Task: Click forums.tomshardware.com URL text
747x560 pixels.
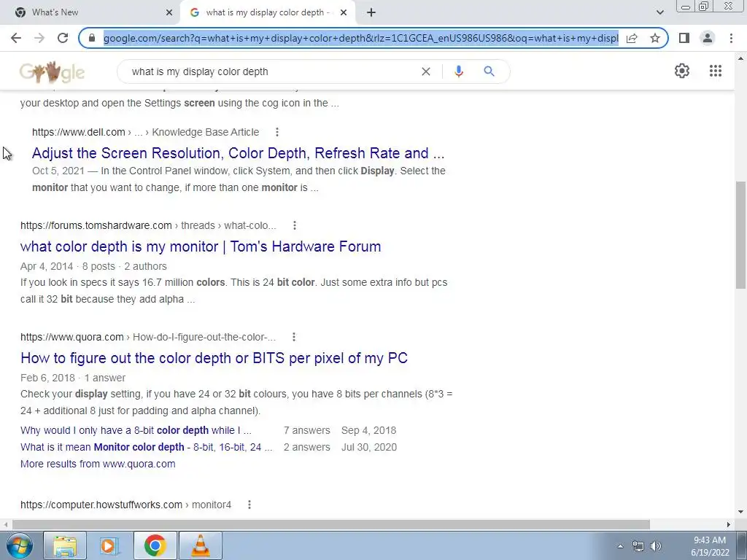Action: tap(96, 225)
